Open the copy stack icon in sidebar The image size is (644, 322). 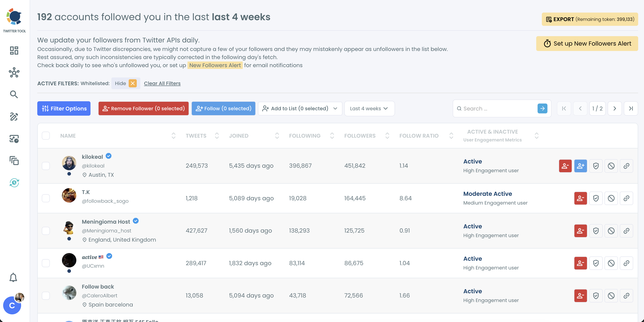(x=14, y=161)
